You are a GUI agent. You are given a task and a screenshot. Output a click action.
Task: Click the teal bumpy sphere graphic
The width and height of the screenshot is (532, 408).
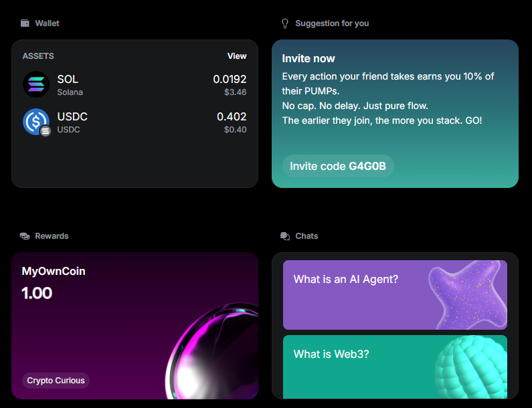[x=471, y=367]
